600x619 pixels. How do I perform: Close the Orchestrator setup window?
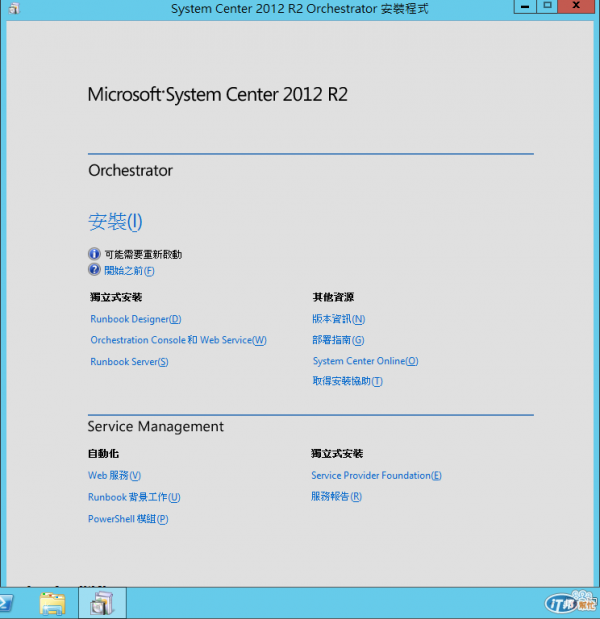[576, 6]
